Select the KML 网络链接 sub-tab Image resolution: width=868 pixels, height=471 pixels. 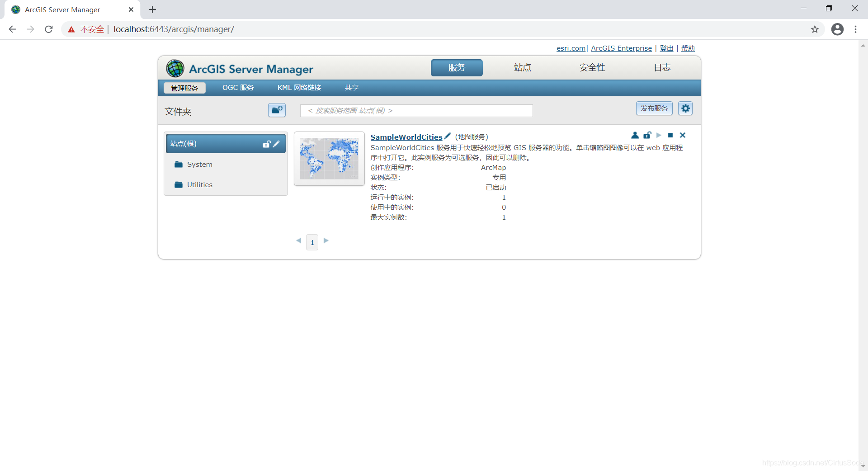point(299,88)
